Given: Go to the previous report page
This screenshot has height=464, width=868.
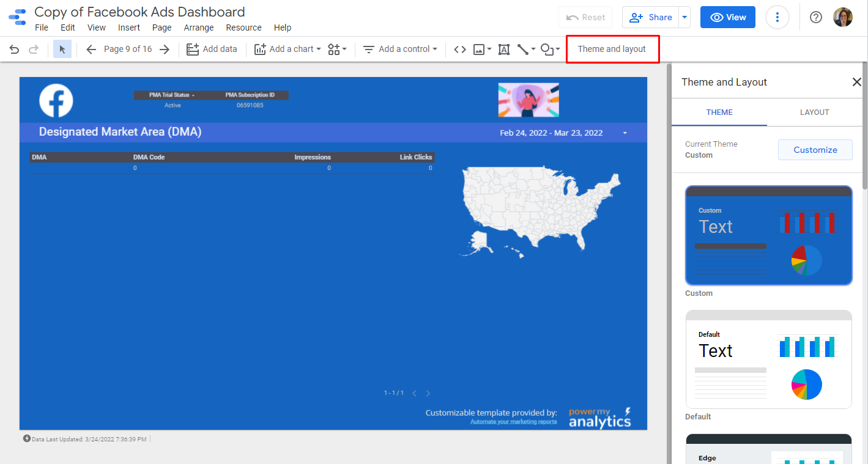Looking at the screenshot, I should coord(91,50).
